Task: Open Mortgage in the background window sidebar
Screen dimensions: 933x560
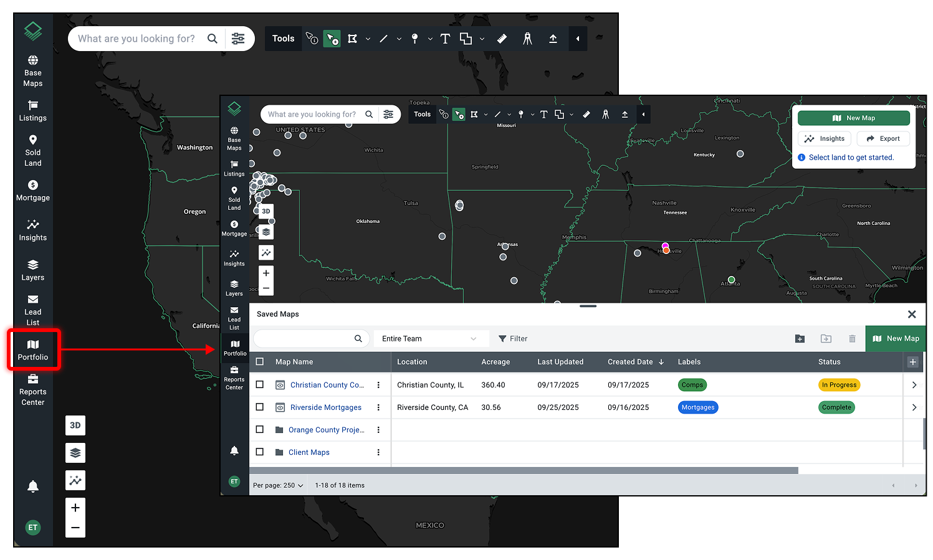Action: click(x=33, y=191)
